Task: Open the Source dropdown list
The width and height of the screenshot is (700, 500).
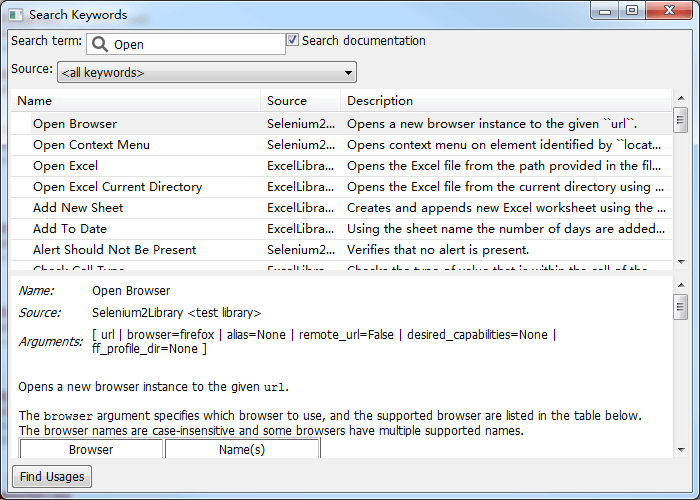Action: 207,72
